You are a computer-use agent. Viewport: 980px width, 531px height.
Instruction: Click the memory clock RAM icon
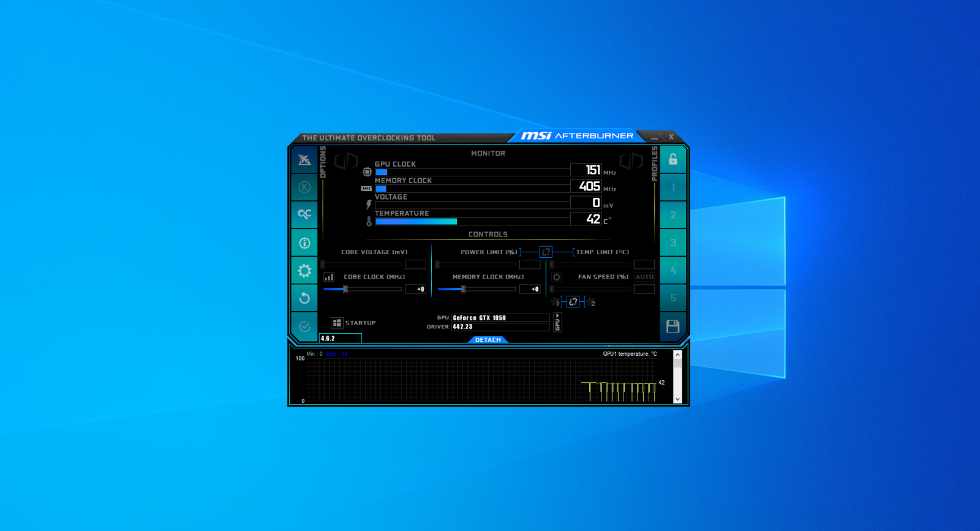366,189
